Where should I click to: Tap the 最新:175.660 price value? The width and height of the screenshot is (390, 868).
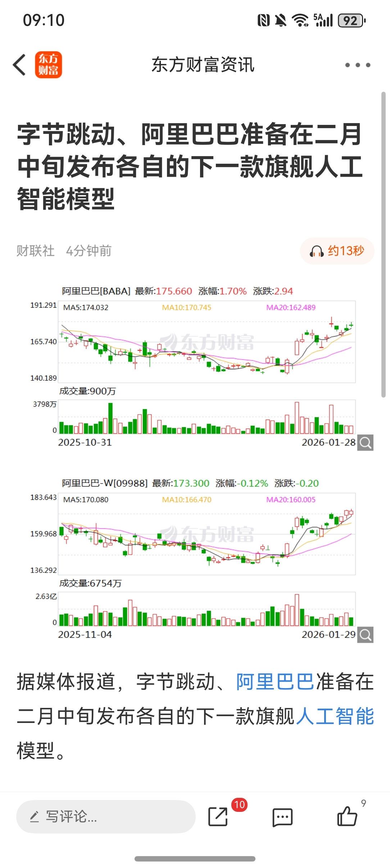pos(163,291)
